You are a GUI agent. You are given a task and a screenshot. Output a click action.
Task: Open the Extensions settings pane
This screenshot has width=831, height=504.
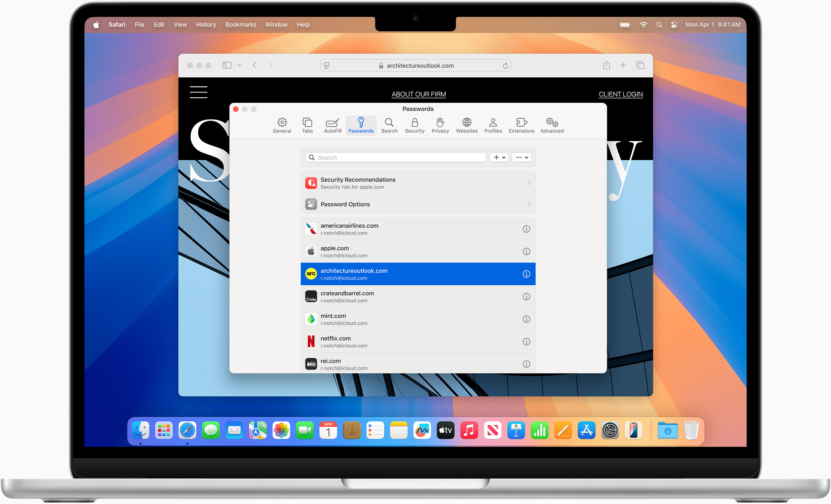(x=521, y=125)
